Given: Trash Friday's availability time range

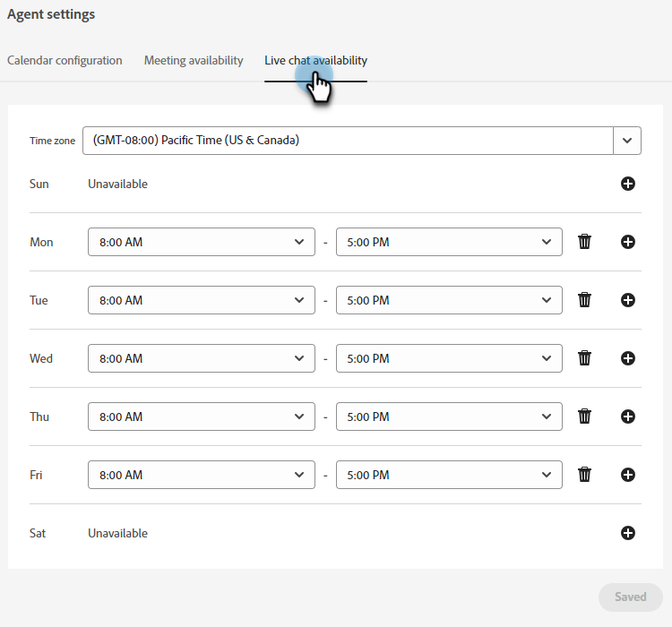Looking at the screenshot, I should tap(585, 475).
